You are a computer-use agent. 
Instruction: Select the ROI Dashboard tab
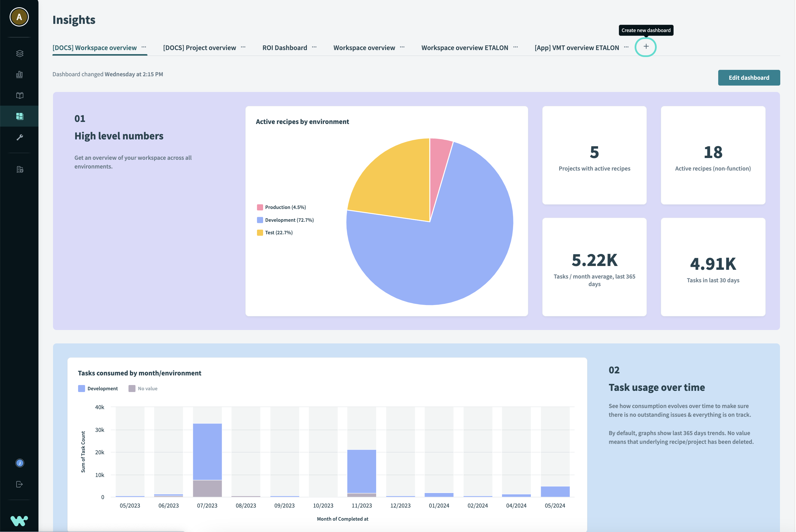tap(285, 47)
